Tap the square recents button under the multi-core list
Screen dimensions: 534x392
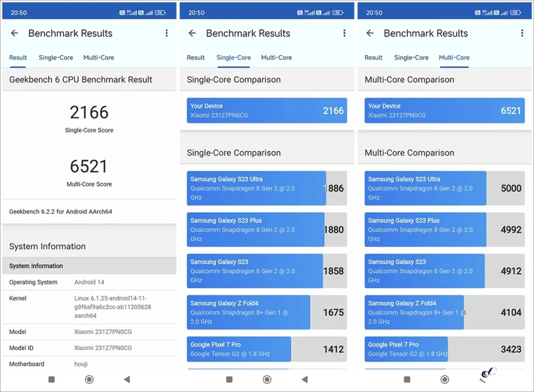point(407,379)
